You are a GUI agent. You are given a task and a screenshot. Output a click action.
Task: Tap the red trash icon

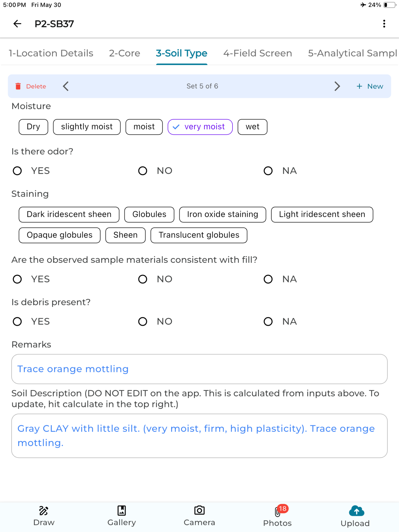coord(18,86)
